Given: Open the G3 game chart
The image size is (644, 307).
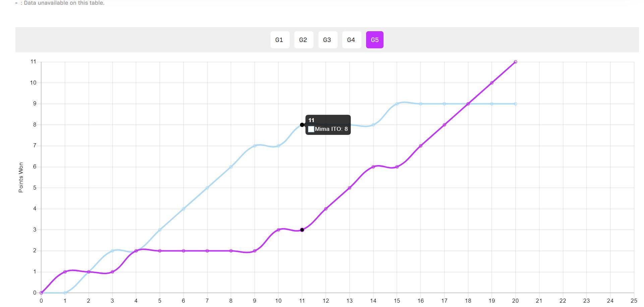Looking at the screenshot, I should click(x=328, y=40).
